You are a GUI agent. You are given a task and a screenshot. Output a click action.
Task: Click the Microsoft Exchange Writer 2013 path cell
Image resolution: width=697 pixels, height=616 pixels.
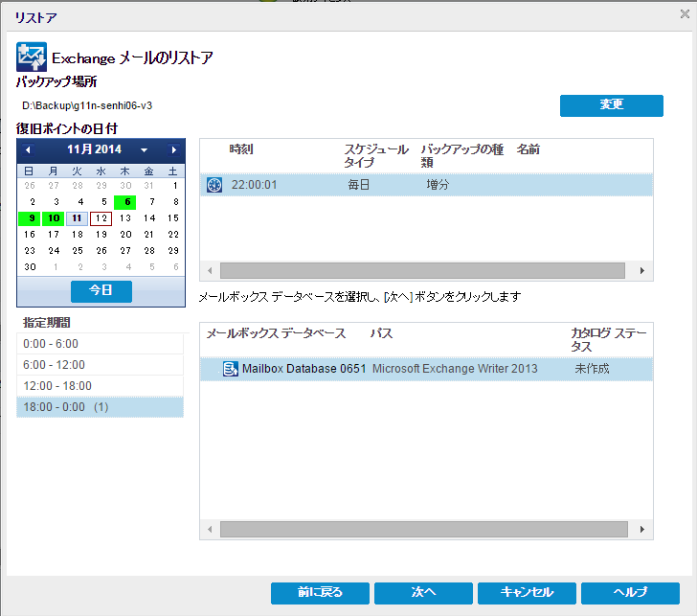(455, 369)
